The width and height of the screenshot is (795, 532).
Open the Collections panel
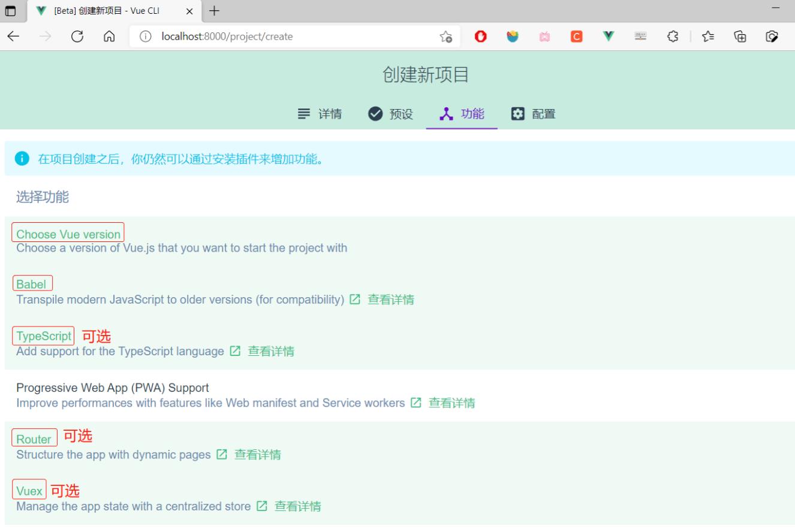pyautogui.click(x=741, y=37)
